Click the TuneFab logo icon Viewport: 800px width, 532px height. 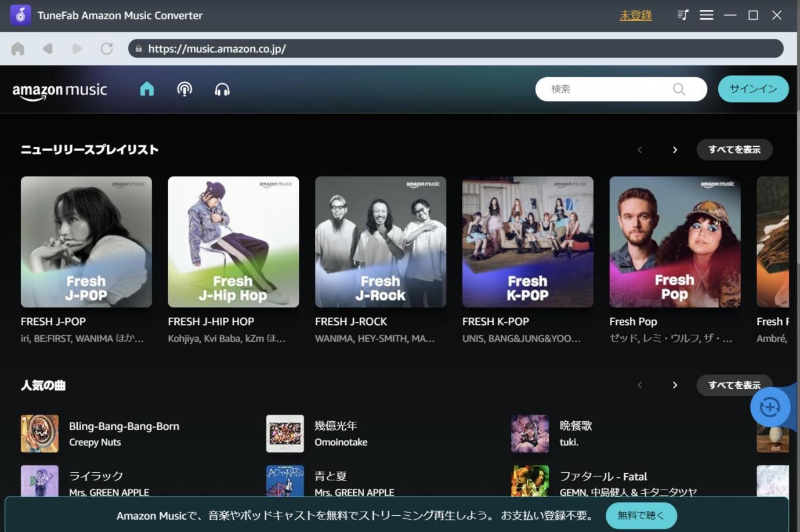(x=20, y=15)
